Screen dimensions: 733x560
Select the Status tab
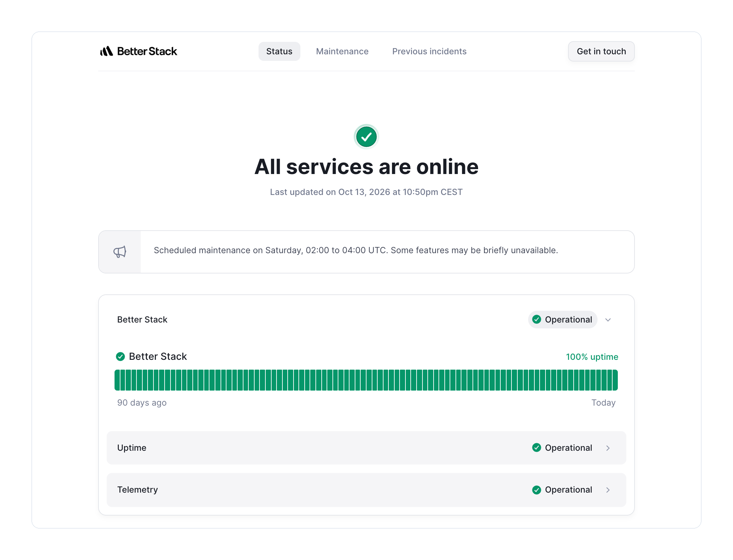[279, 51]
